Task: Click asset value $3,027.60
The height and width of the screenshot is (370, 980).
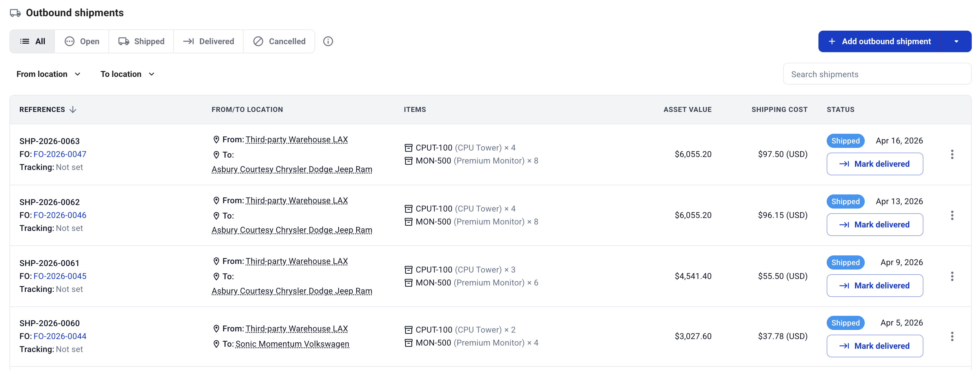Action: point(693,336)
